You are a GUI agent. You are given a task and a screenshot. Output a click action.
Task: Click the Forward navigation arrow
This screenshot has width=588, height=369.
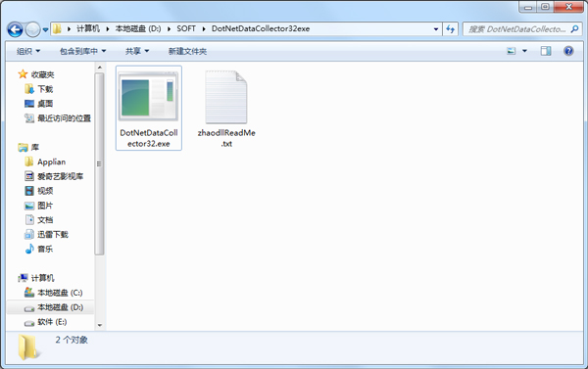point(32,29)
